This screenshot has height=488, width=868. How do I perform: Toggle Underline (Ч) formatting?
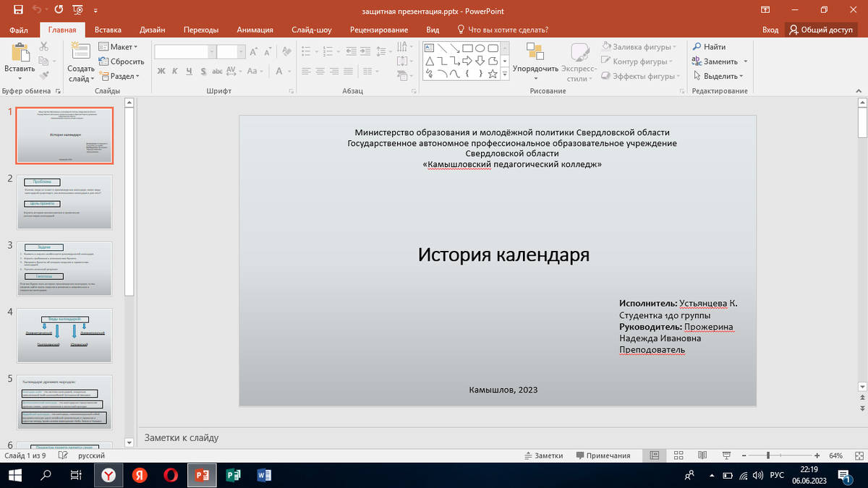click(x=190, y=72)
